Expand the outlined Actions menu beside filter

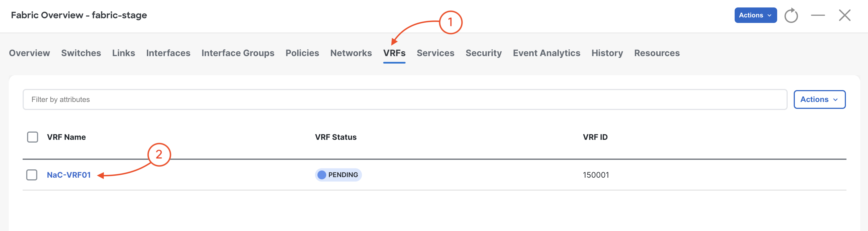click(x=819, y=99)
